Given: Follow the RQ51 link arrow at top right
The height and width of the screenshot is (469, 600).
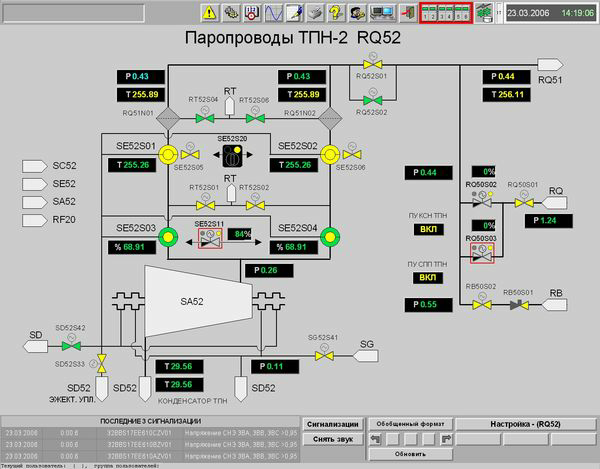Looking at the screenshot, I should 550,64.
